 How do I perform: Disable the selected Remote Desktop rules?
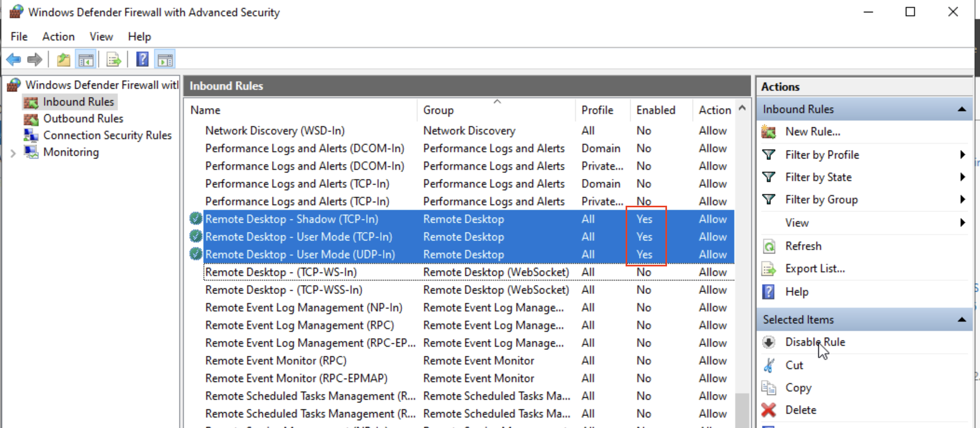point(815,342)
